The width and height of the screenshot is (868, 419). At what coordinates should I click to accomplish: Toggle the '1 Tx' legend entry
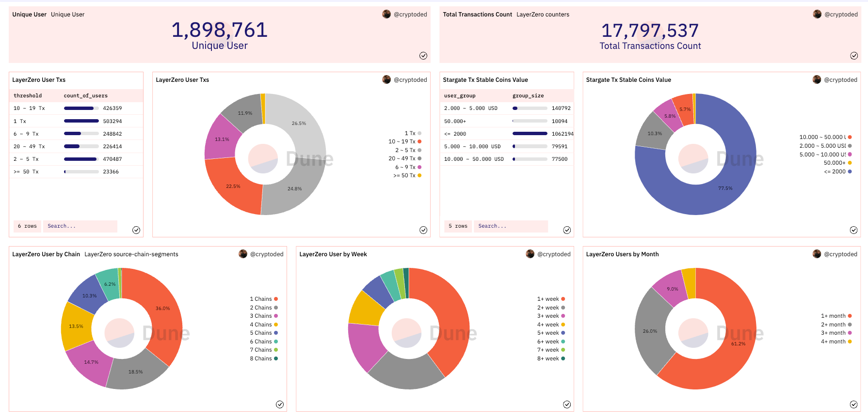413,133
